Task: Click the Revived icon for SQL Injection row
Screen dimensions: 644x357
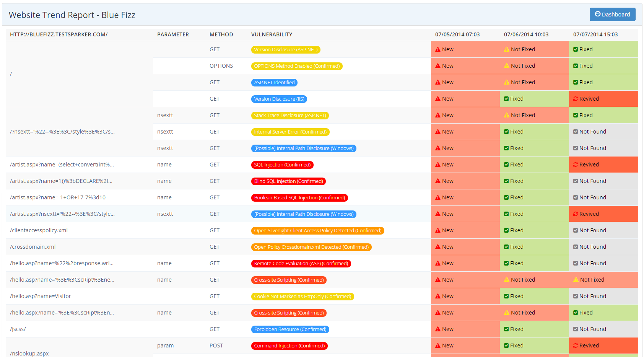Action: [x=575, y=165]
